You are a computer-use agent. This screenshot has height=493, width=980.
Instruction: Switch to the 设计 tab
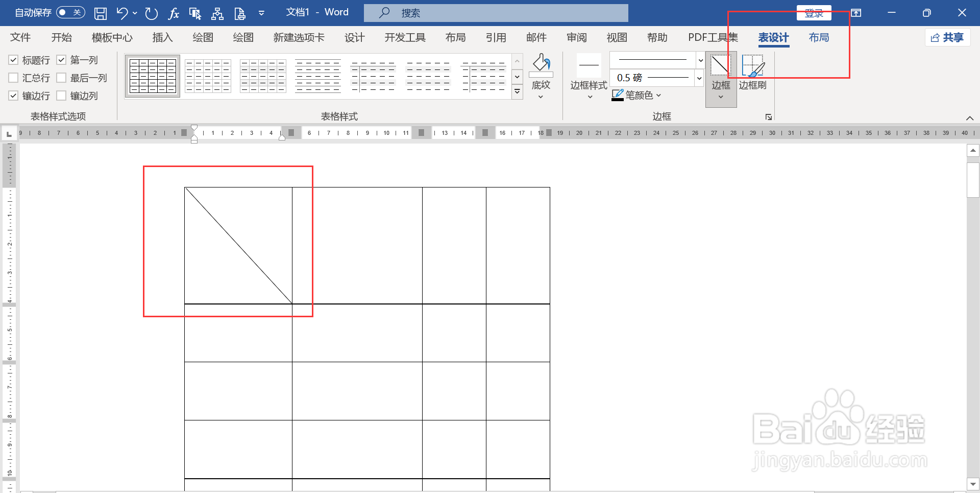pos(354,37)
